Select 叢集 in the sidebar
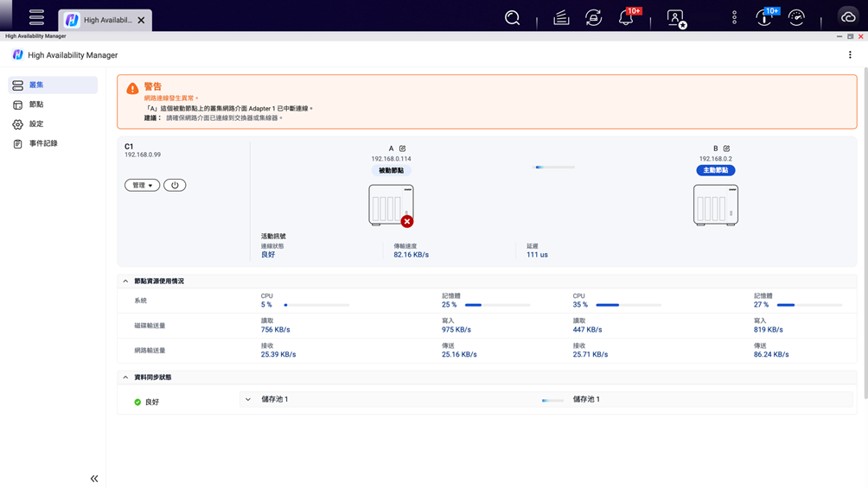Viewport: 868px width, 488px height. [53, 85]
